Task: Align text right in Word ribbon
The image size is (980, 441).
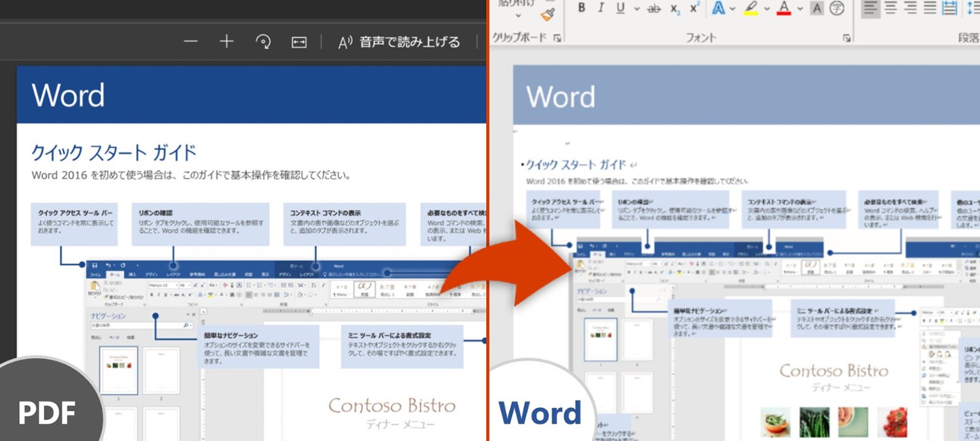Action: 910,8
